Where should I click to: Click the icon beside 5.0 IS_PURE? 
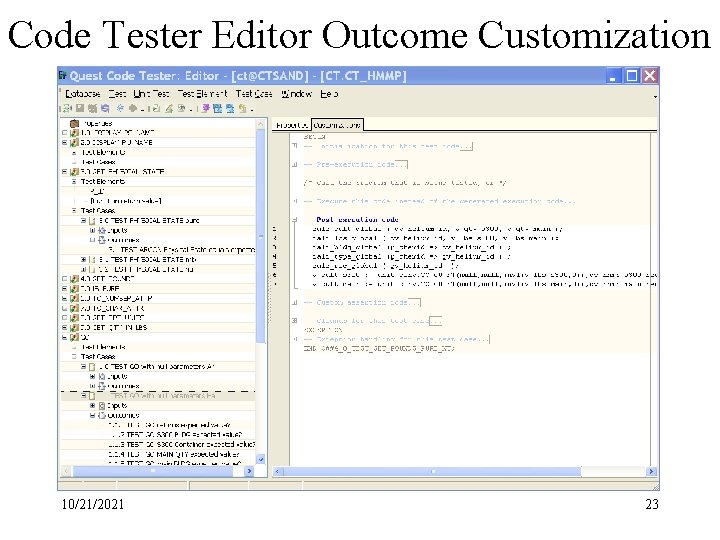tap(74, 288)
